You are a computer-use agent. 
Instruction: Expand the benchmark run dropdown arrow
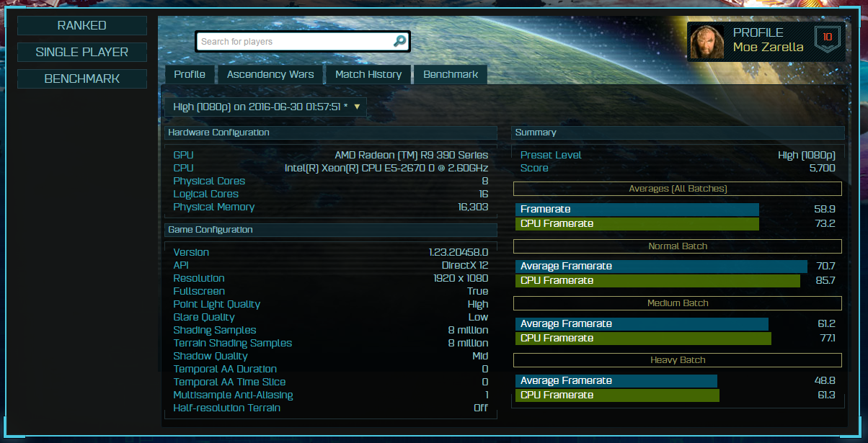[x=356, y=107]
